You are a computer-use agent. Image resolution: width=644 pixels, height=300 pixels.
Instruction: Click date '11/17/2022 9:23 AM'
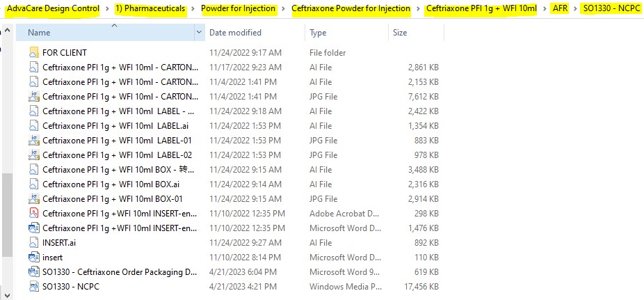pyautogui.click(x=245, y=67)
